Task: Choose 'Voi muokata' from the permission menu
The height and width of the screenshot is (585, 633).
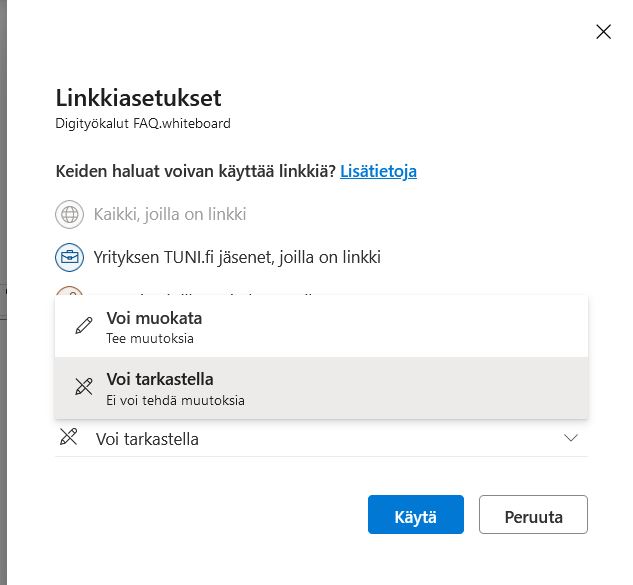Action: coord(153,319)
